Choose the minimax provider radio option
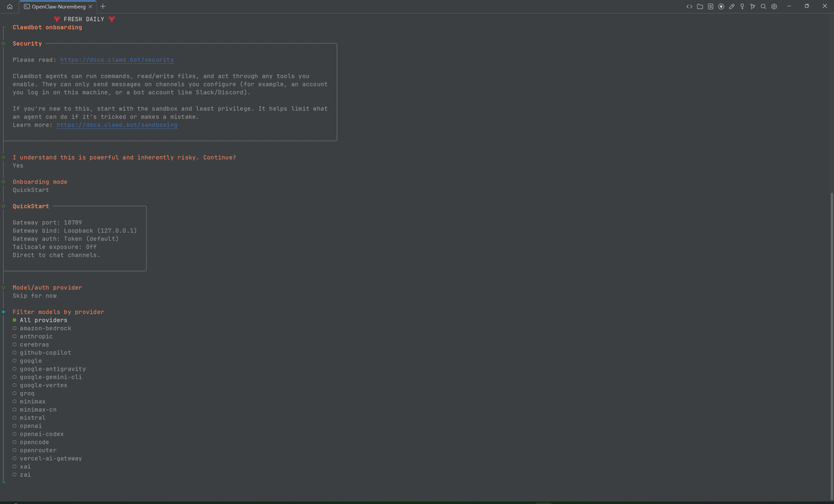The height and width of the screenshot is (504, 834). [x=29, y=402]
